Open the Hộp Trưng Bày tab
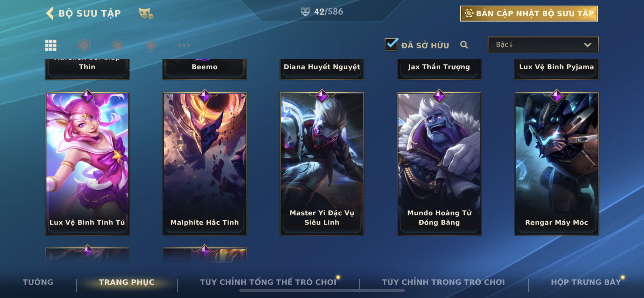 586,282
